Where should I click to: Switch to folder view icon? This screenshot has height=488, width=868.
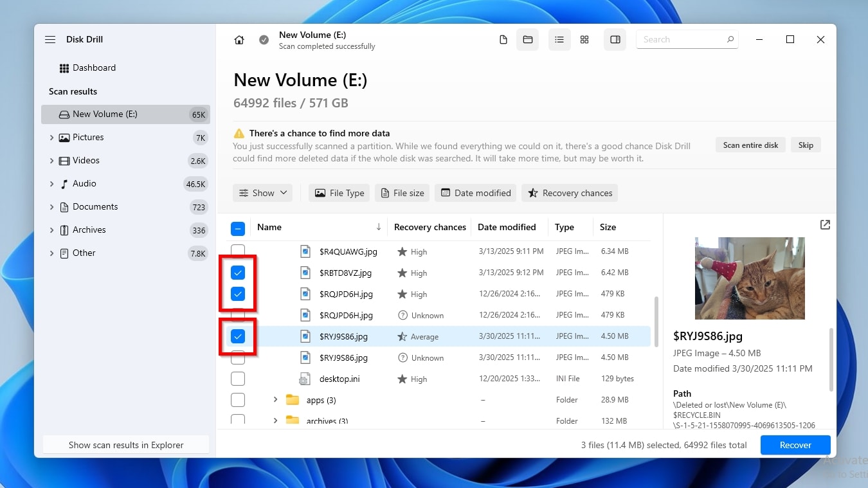[x=527, y=39]
